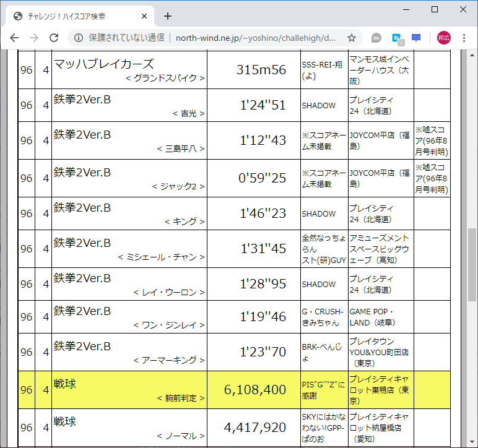Screen dimensions: 478x448
Task: Open site information for unsecured connection
Action: [x=79, y=38]
